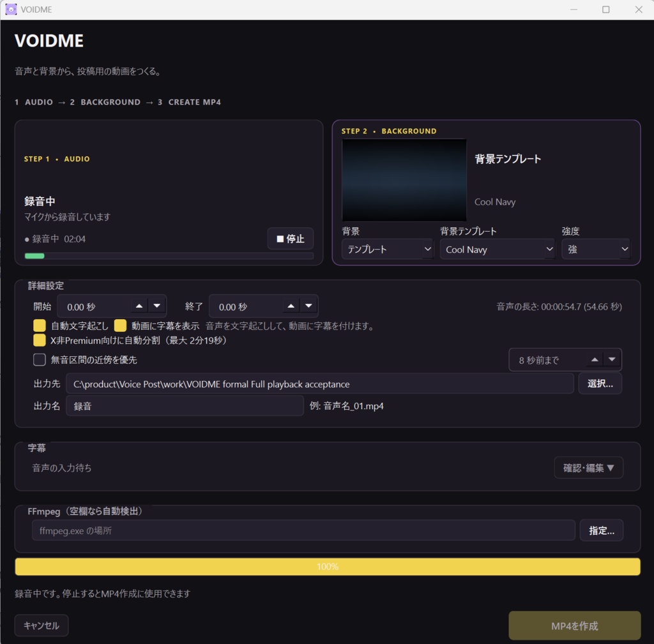Viewport: 654px width, 644px height.
Task: Click the status text 録音中です。停止するとMP4作成に使用できます
Action: (103, 594)
